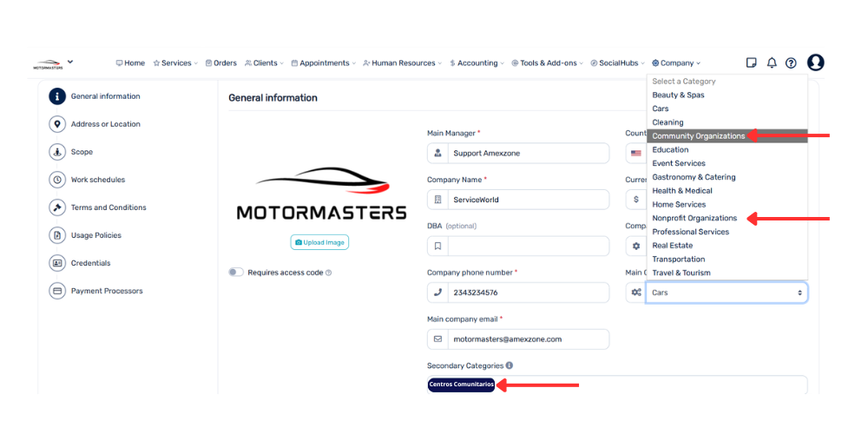This screenshot has width=868, height=434.
Task: Select the Scope sidebar icon
Action: (57, 152)
